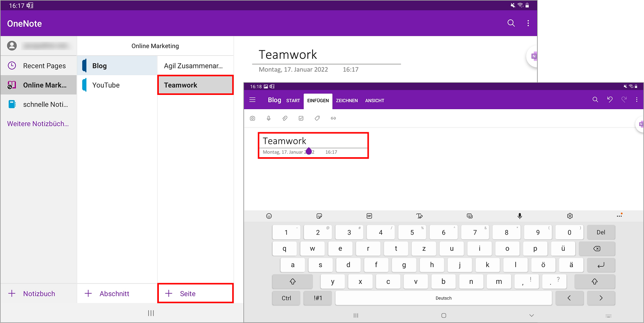
Task: Tap the Del key on the keyboard
Action: coord(601,232)
